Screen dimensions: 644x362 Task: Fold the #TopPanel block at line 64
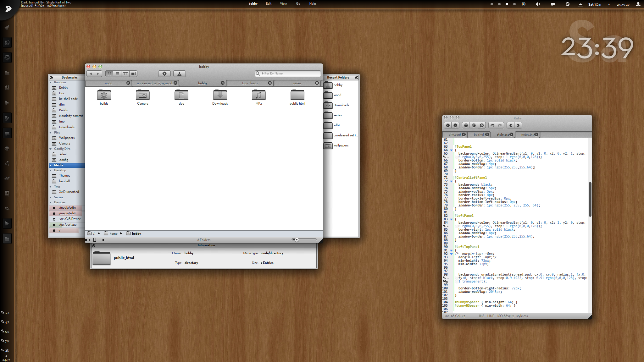[x=451, y=150]
